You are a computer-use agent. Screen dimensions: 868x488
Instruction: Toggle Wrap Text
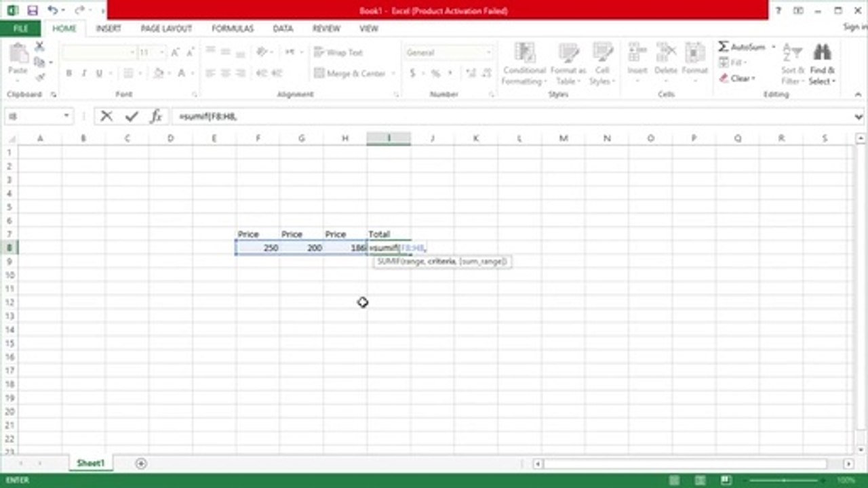click(338, 52)
